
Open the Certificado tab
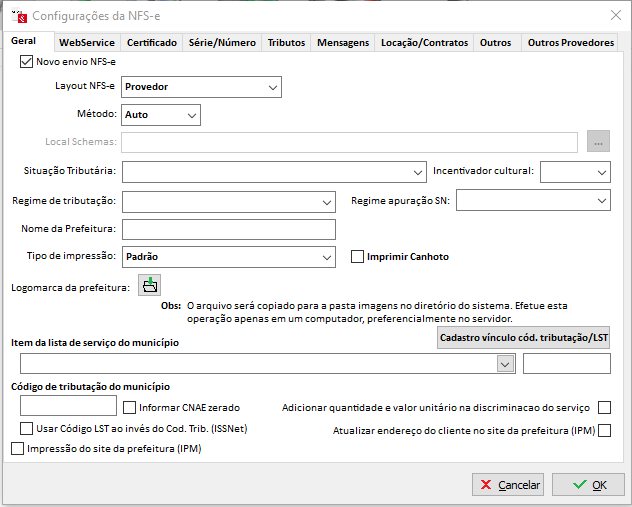[x=152, y=43]
